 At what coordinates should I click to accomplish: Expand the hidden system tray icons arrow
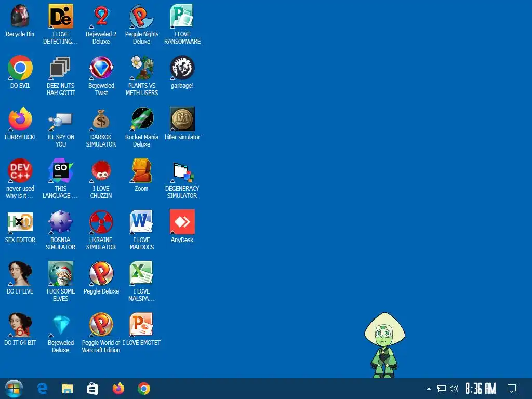point(429,389)
